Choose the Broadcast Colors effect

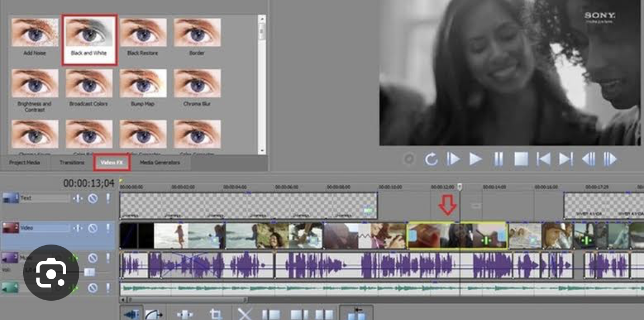[89, 83]
